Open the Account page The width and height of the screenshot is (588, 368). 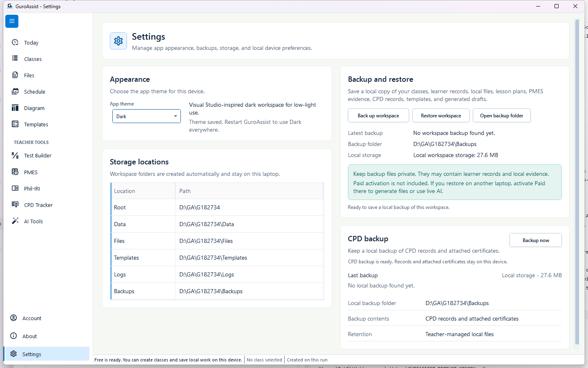(x=47, y=318)
